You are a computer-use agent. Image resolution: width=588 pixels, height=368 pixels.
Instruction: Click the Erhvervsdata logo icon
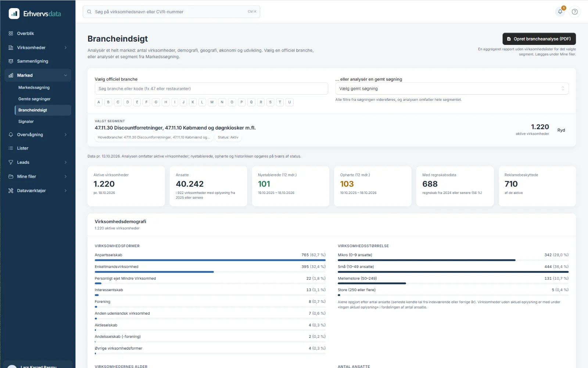(x=14, y=14)
